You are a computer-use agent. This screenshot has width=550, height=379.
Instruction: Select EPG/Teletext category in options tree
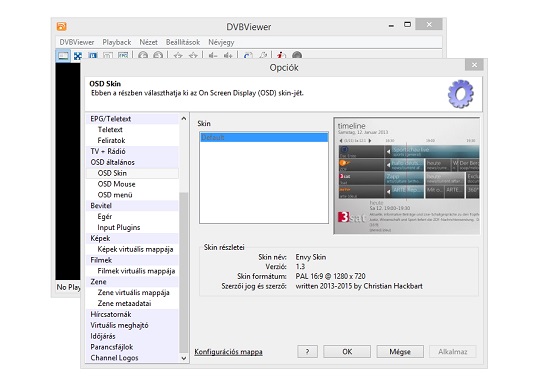point(132,119)
